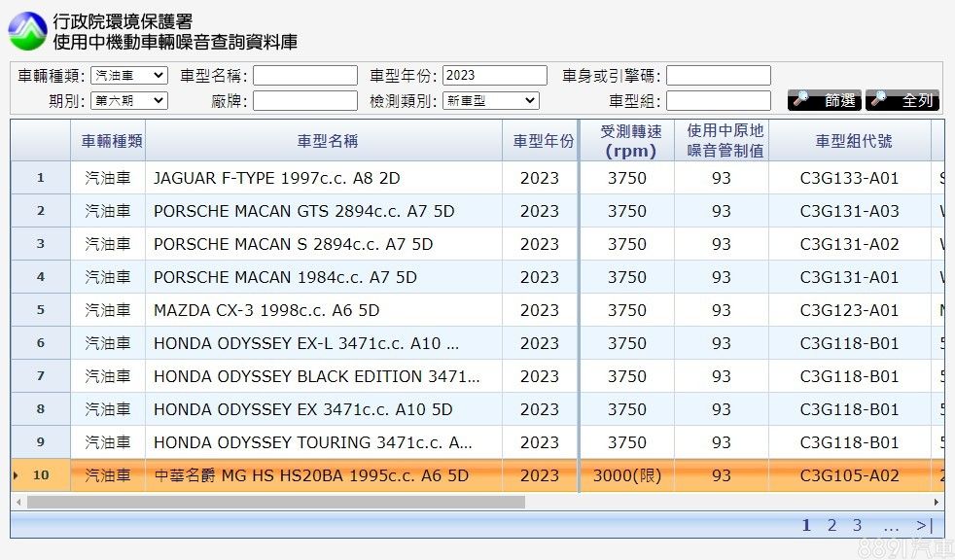The height and width of the screenshot is (560, 955).
Task: Focus the 車型名稱 text input
Action: coord(305,76)
